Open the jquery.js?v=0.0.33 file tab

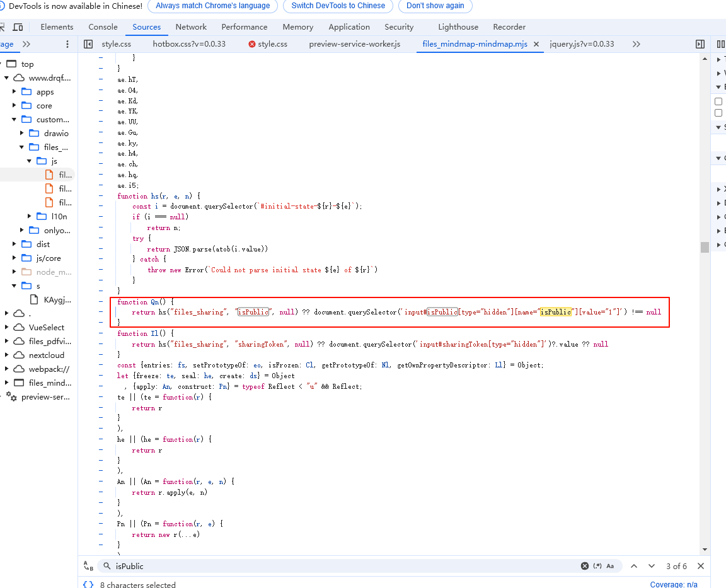pyautogui.click(x=582, y=44)
